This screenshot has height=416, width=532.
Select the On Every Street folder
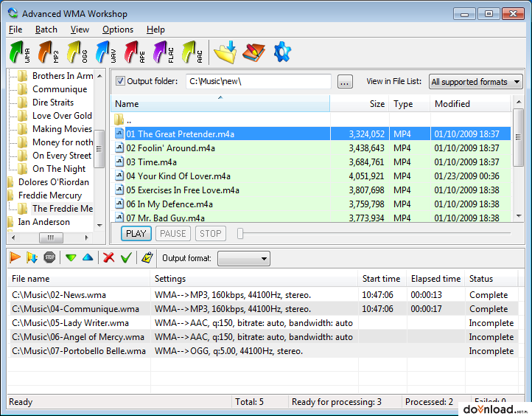[x=62, y=156]
